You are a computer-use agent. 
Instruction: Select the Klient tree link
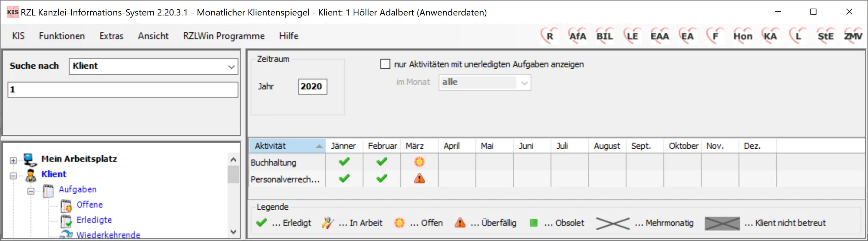coord(54,174)
